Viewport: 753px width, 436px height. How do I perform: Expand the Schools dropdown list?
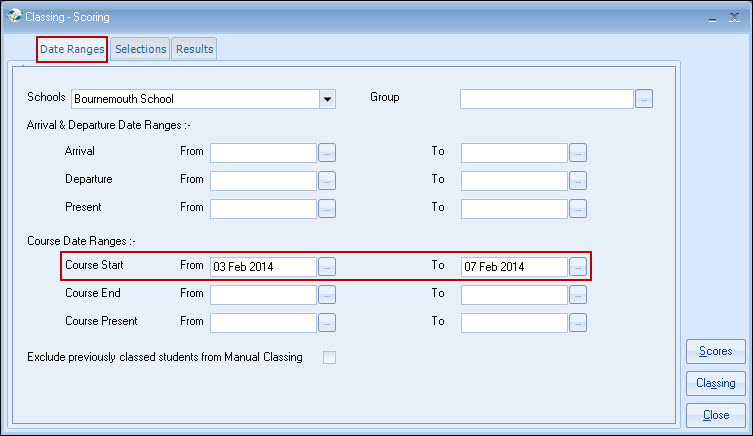click(326, 99)
